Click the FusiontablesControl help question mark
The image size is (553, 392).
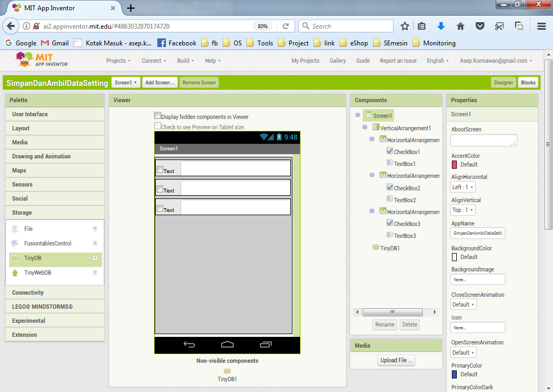pyautogui.click(x=95, y=243)
